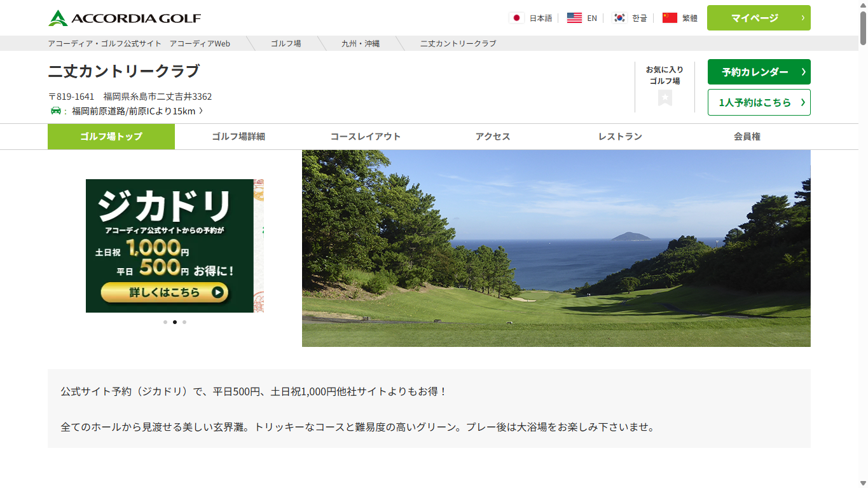Click the お気に入りゴルフ場 label

pos(665,75)
